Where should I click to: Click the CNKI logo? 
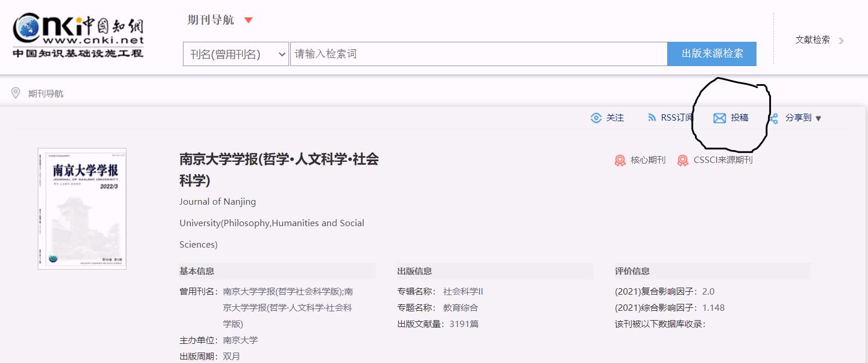78,36
